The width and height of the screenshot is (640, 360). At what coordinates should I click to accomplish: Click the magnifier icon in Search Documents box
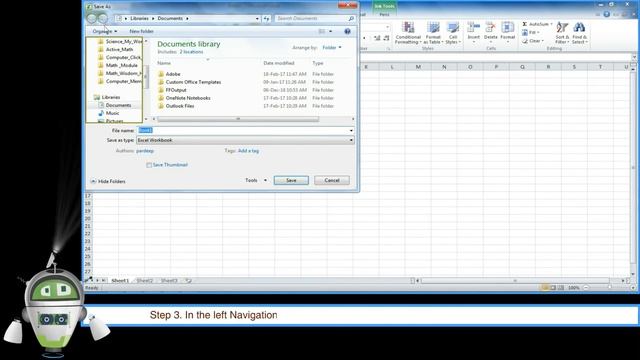point(351,18)
